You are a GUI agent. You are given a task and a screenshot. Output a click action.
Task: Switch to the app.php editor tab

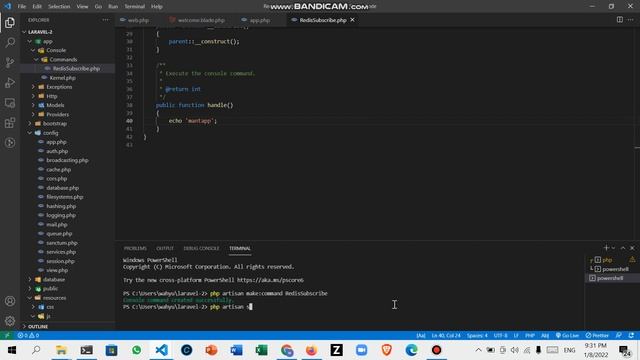tap(260, 20)
